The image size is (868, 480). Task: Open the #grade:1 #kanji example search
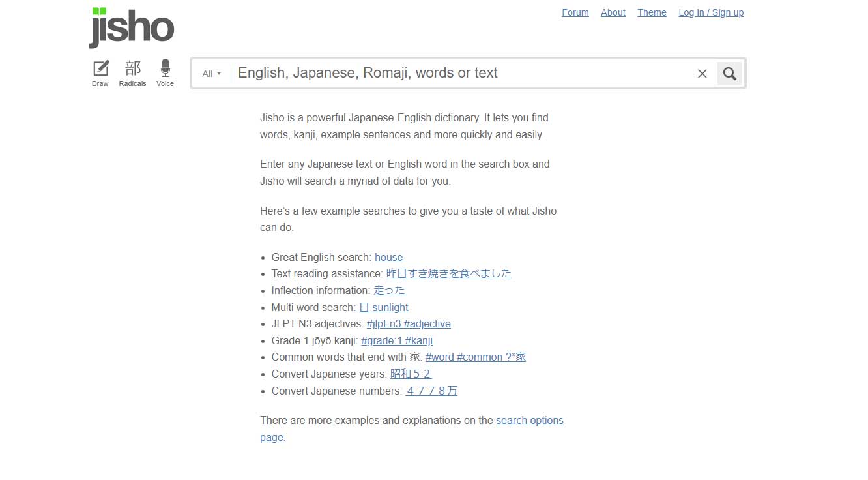(x=397, y=340)
